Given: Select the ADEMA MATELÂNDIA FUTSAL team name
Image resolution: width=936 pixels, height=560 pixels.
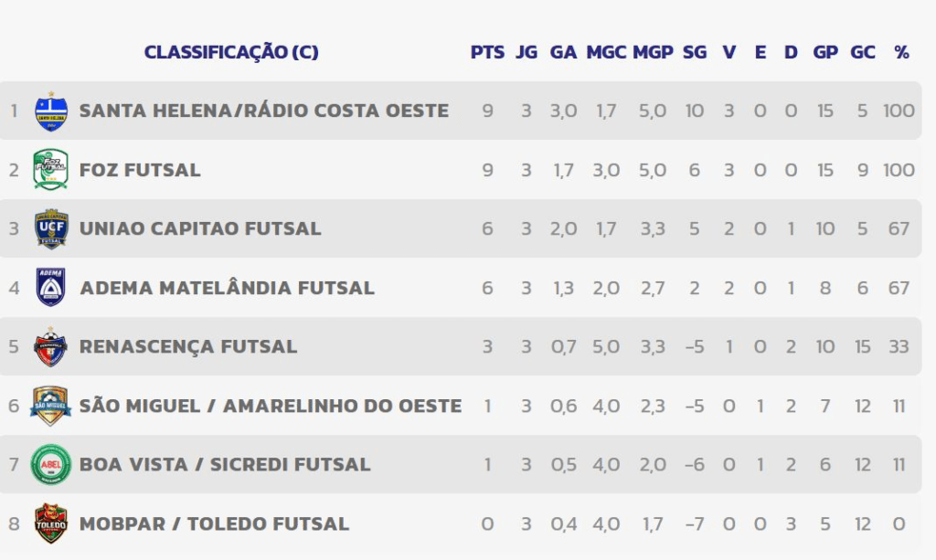Looking at the screenshot, I should pyautogui.click(x=227, y=288).
